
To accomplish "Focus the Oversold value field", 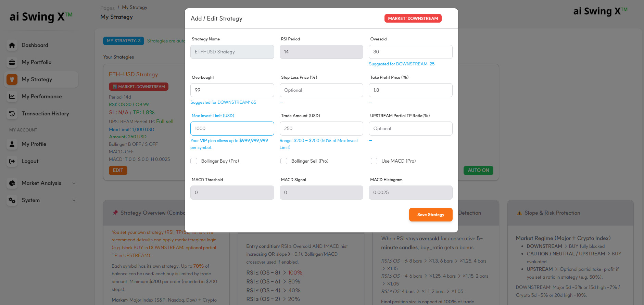I will (x=410, y=52).
